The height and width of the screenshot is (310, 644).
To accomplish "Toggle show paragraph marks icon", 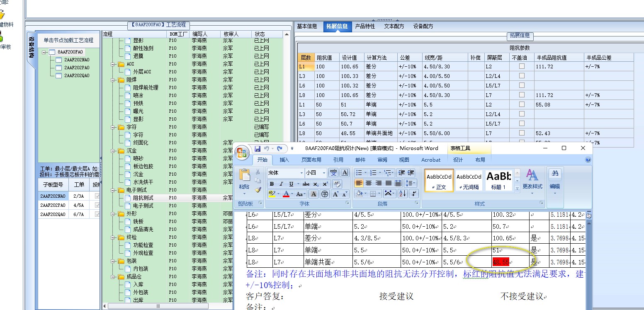I will click(414, 194).
